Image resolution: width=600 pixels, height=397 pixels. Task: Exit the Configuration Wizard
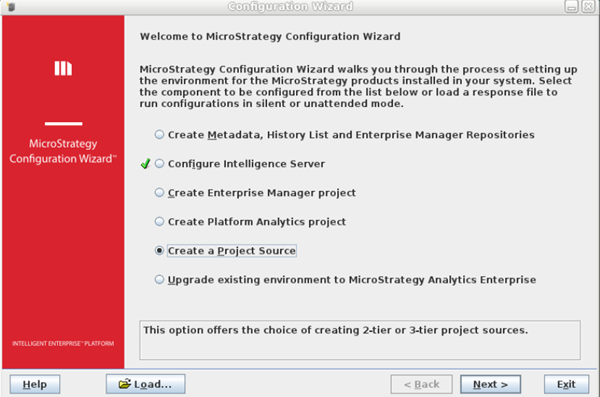(x=566, y=384)
